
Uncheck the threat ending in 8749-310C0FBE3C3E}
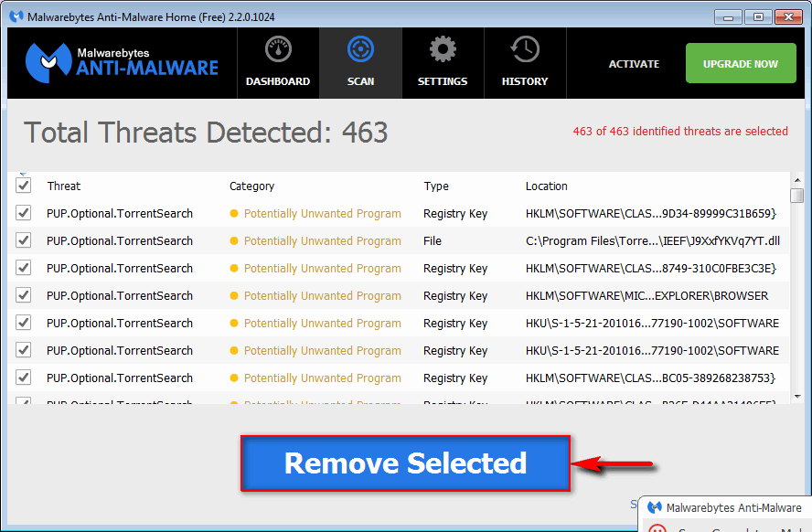[x=23, y=268]
